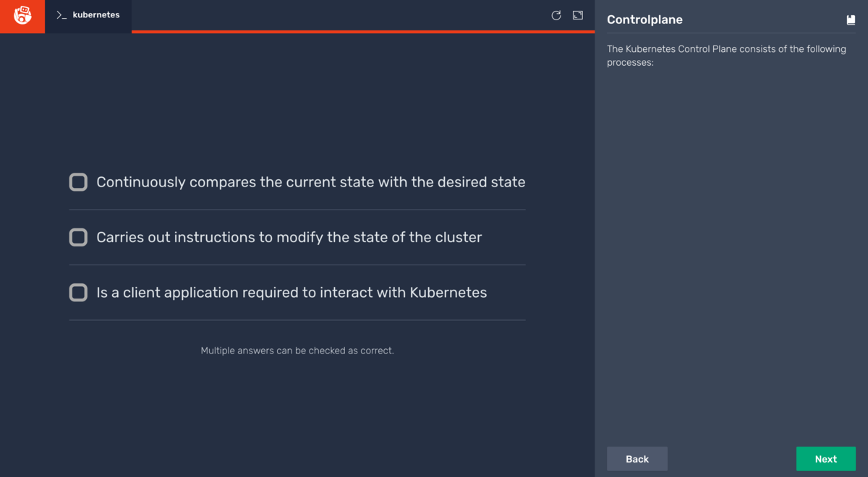Open the book icon beside Controlplane
The width and height of the screenshot is (868, 477).
pos(851,20)
